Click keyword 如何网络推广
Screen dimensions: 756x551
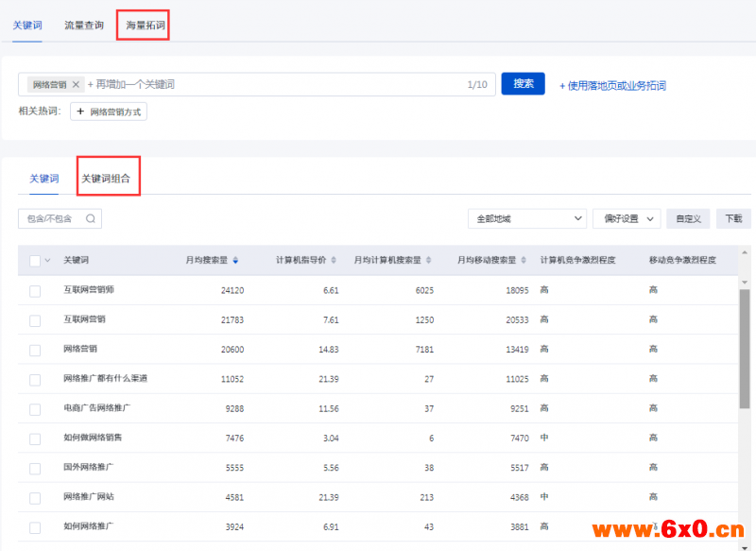coord(89,525)
